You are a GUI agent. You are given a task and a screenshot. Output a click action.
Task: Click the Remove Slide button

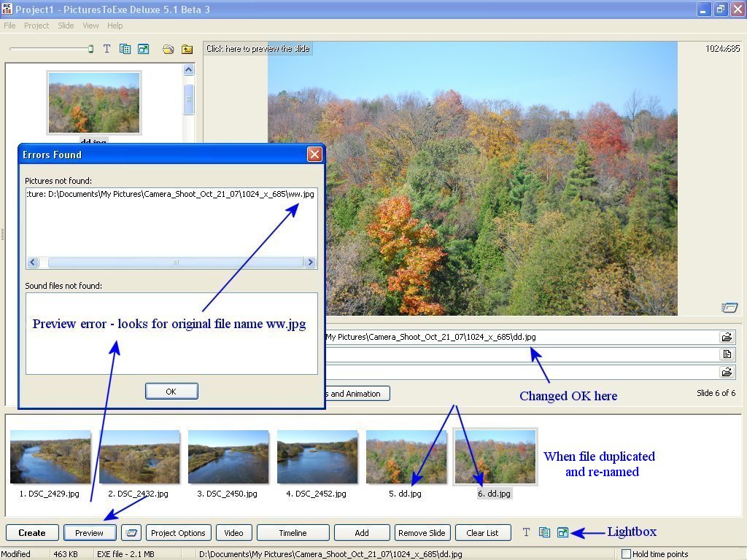422,533
